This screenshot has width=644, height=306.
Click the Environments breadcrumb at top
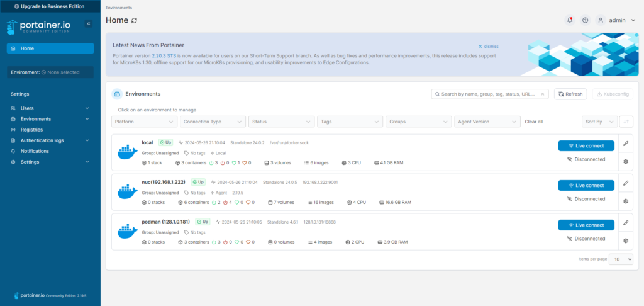(x=119, y=8)
